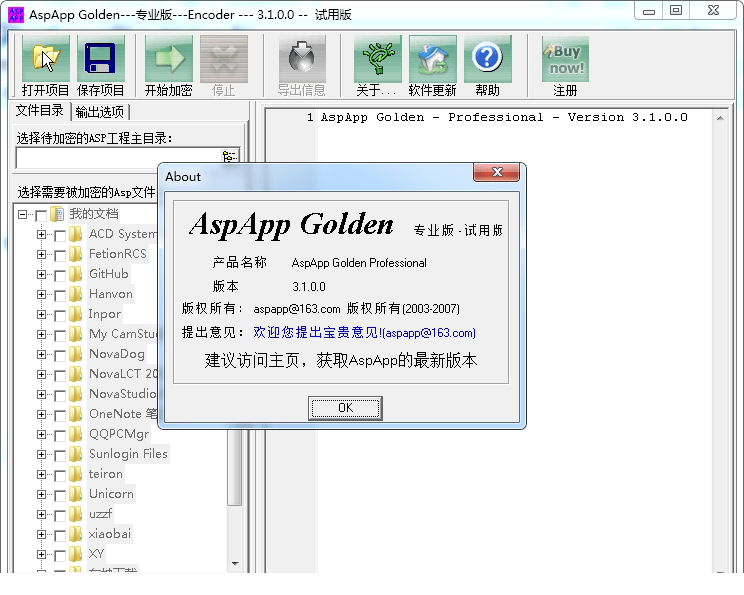Click the browse-folder icon beside directory field
Screen dimensions: 744x595
click(230, 157)
